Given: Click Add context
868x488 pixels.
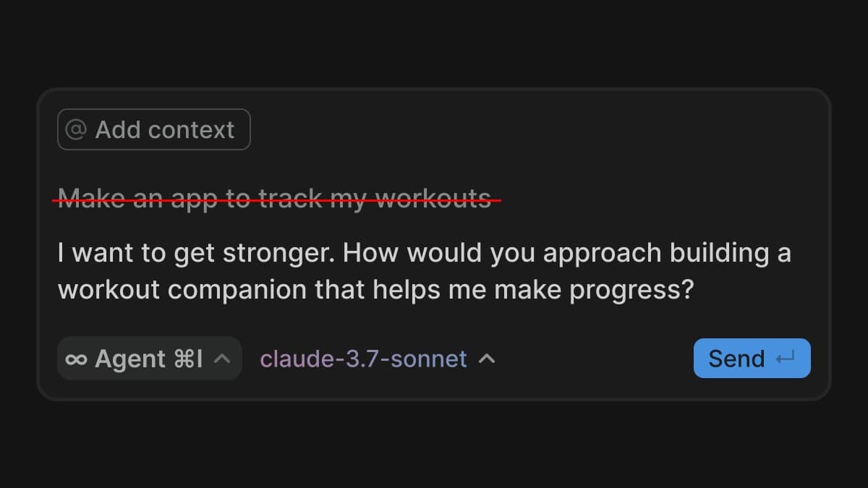Looking at the screenshot, I should tap(153, 129).
